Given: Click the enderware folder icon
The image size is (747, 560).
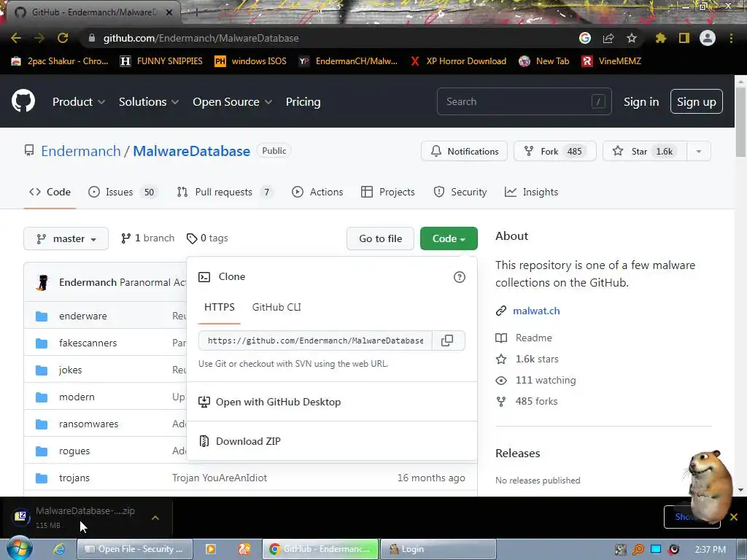Looking at the screenshot, I should [42, 316].
